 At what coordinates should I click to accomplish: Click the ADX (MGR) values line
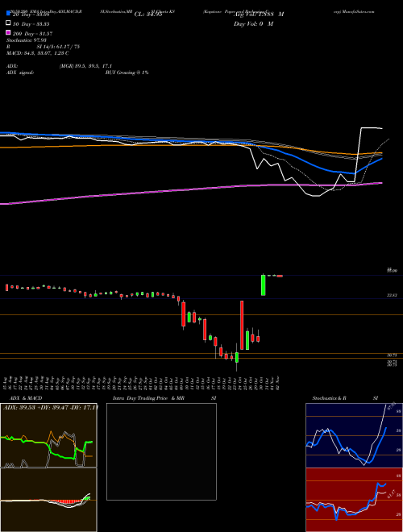[x=59, y=66]
